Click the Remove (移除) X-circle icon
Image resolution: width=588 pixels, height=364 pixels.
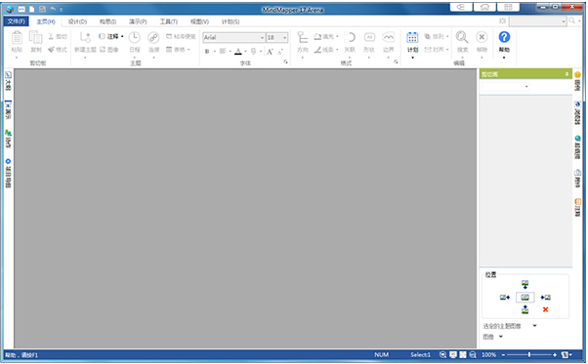(482, 37)
